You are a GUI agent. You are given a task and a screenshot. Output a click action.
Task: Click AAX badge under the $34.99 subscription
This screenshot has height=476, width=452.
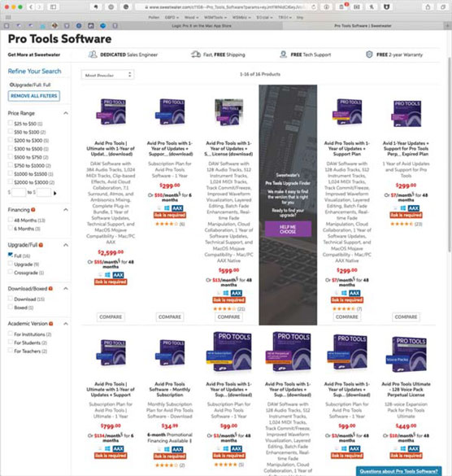tap(177, 449)
